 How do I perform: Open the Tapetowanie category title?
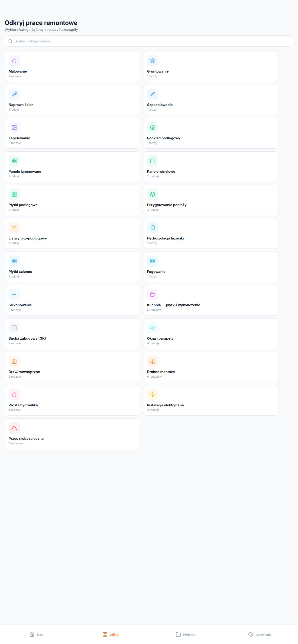coord(19,138)
